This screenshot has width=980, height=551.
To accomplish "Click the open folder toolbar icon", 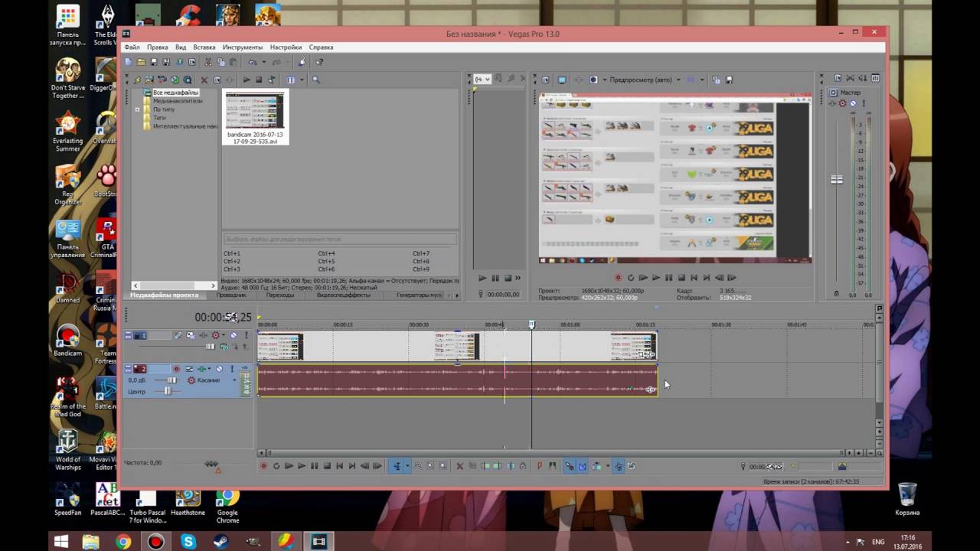I will point(141,62).
